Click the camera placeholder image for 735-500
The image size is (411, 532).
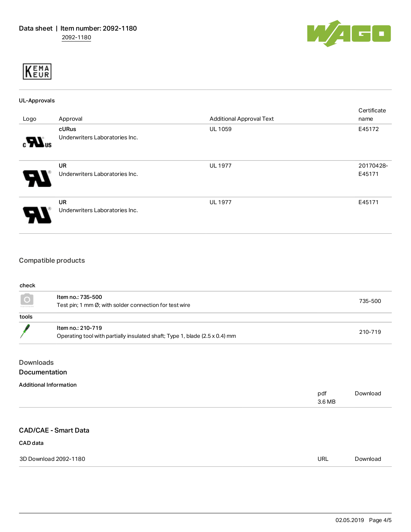coord(27,300)
